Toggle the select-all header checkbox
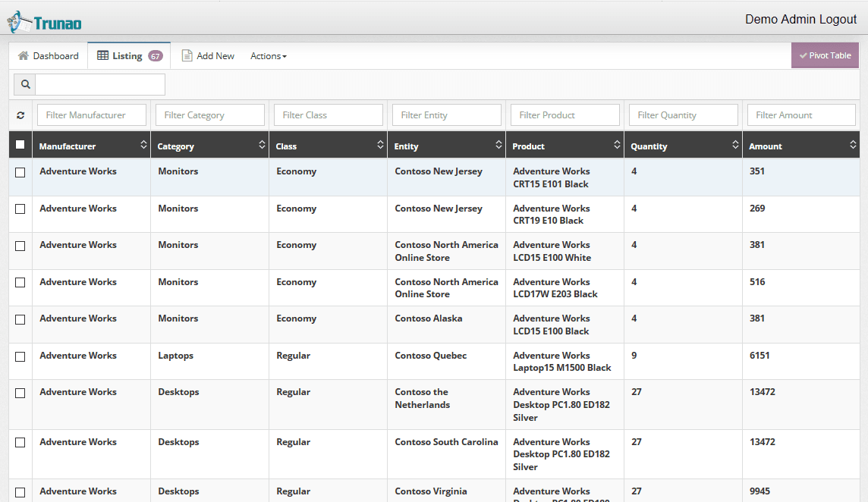The image size is (868, 502). [20, 145]
